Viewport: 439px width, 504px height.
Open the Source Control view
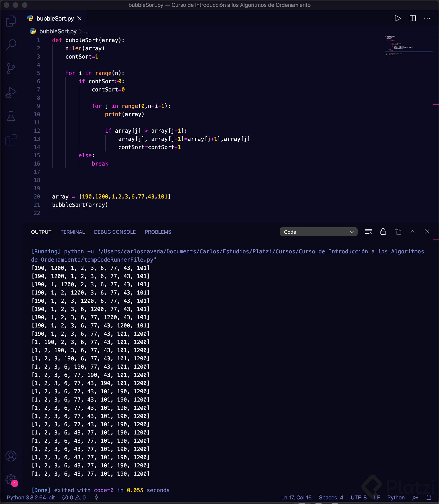click(11, 69)
